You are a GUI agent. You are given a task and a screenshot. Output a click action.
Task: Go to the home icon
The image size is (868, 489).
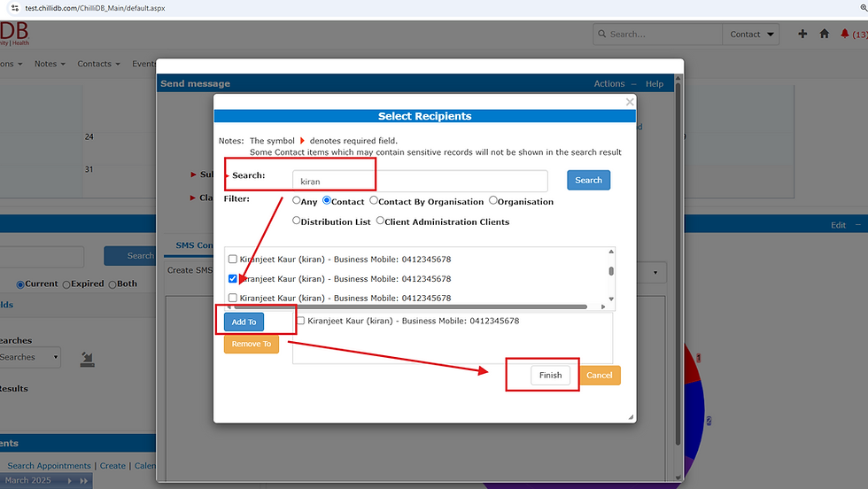click(x=825, y=34)
